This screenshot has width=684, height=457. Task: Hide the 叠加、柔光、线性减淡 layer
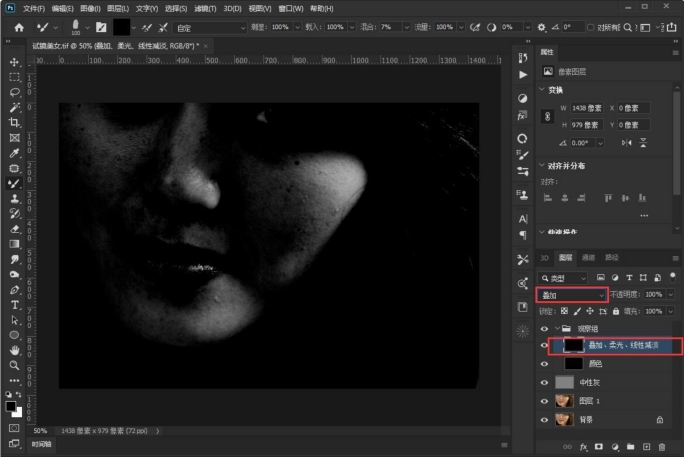point(544,345)
